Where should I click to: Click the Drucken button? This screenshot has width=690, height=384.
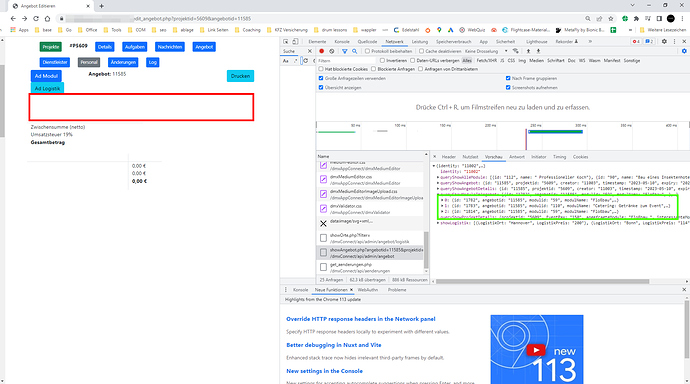click(x=240, y=76)
